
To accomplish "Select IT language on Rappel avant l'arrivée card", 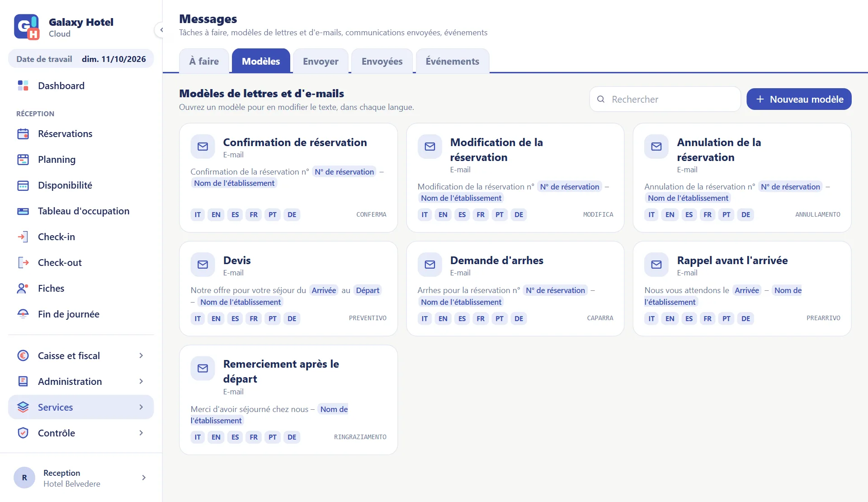I will click(651, 318).
